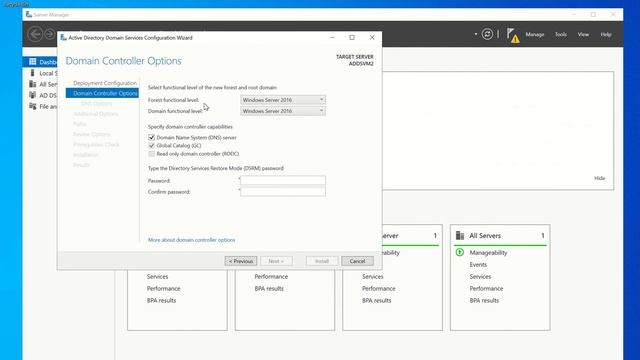Focus the Confirm password field
The image size is (640, 360).
pyautogui.click(x=283, y=191)
